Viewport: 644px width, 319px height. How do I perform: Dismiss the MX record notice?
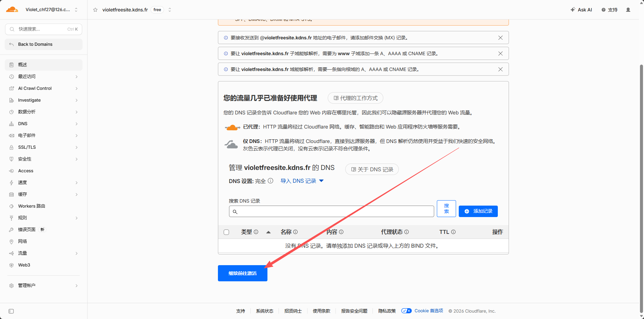(501, 38)
